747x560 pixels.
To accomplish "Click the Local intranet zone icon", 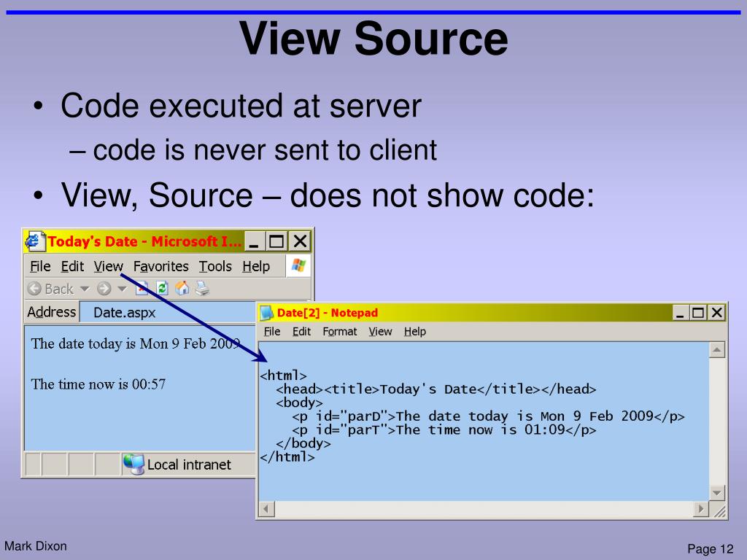I will [x=133, y=464].
